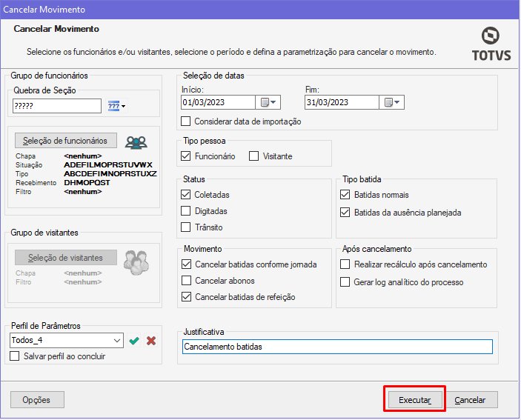Check the Digitadas status checkbox
Screen dimensions: 521x420
coord(186,211)
